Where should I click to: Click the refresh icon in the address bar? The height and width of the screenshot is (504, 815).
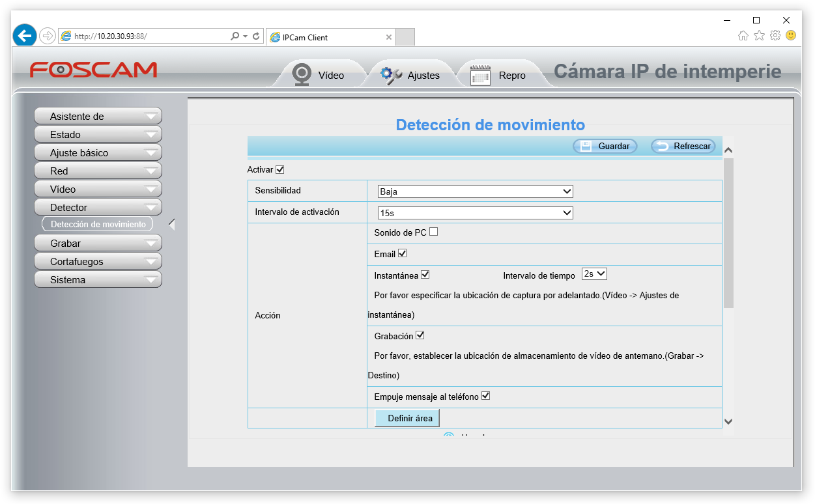point(256,36)
